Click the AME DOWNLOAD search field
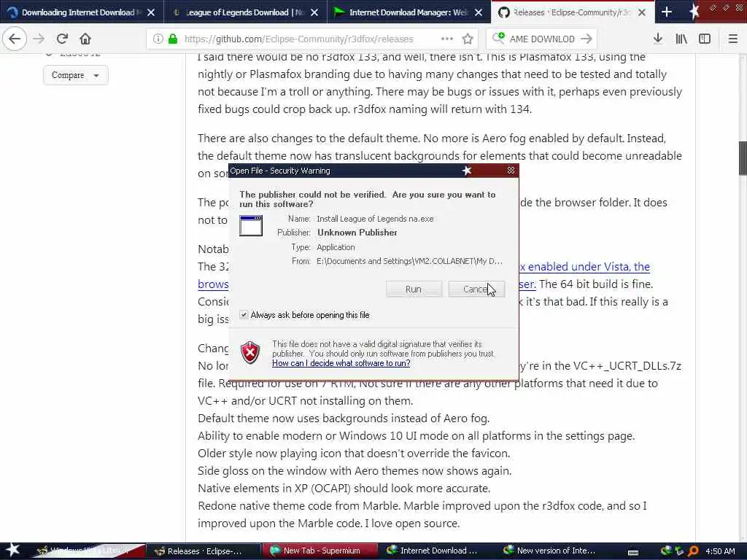747x560 pixels. click(541, 39)
